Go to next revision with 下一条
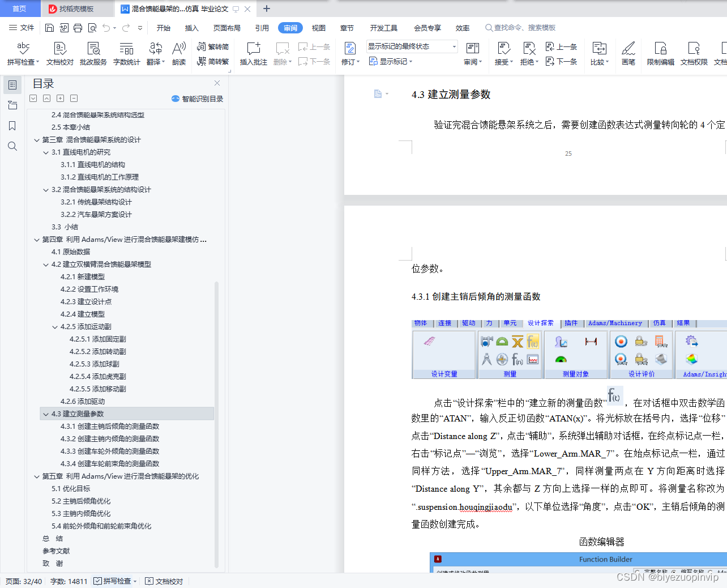This screenshot has height=588, width=727. (x=562, y=61)
